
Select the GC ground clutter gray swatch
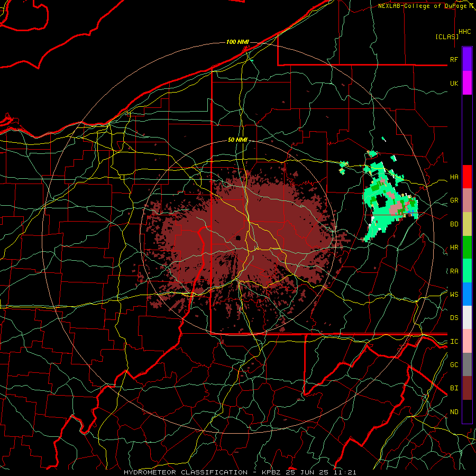pyautogui.click(x=467, y=364)
